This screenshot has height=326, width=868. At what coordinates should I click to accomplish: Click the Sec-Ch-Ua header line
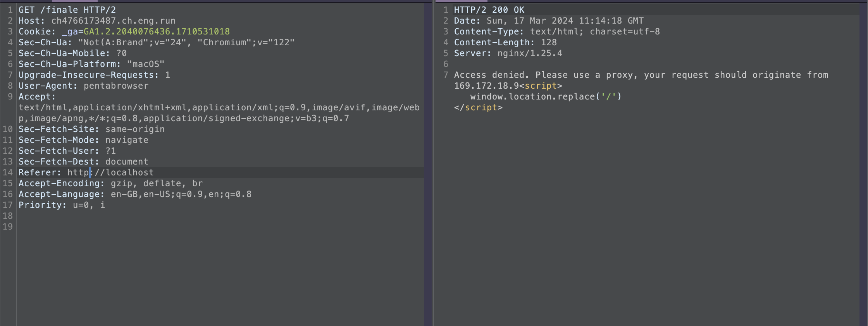click(x=157, y=42)
